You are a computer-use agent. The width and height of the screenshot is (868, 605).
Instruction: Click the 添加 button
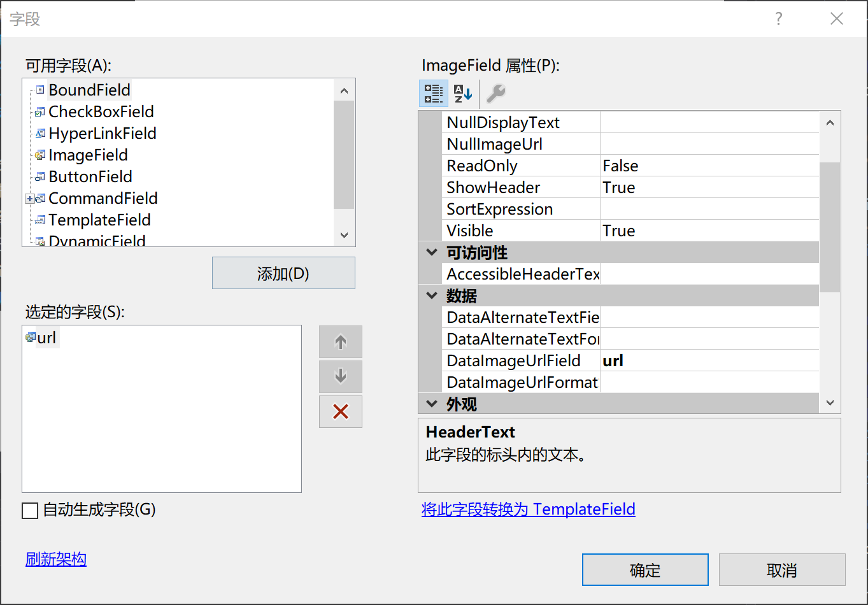coord(283,273)
